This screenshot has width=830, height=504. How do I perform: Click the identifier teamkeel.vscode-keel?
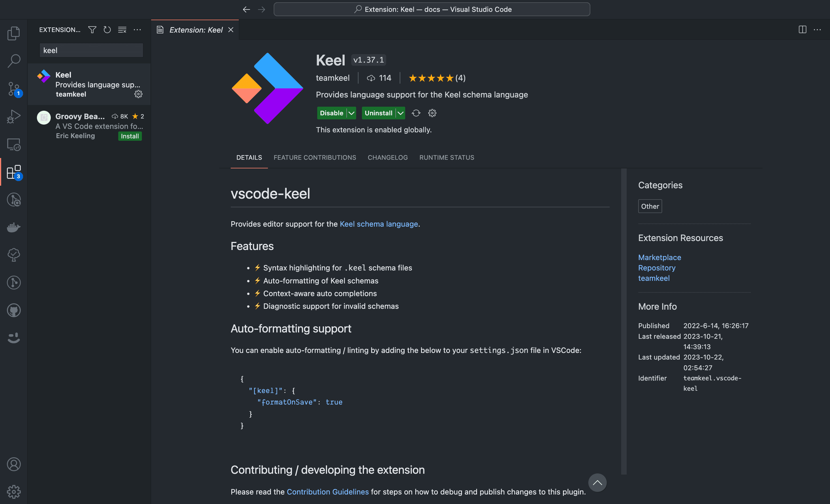pyautogui.click(x=712, y=383)
